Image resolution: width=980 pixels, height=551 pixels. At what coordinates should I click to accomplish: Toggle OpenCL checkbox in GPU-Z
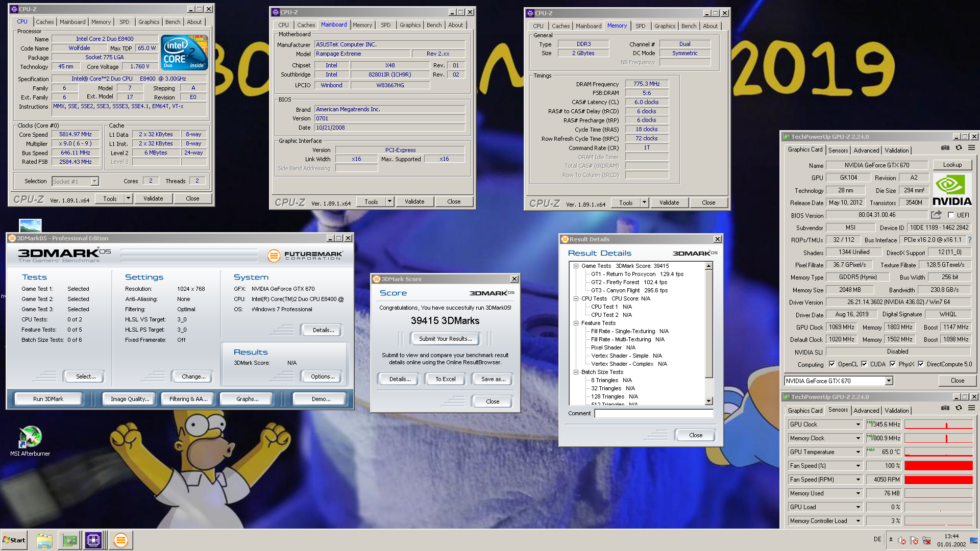click(832, 364)
